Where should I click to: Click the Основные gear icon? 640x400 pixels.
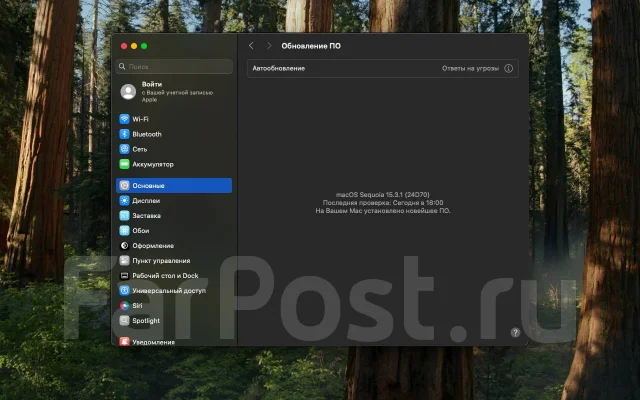tap(124, 185)
